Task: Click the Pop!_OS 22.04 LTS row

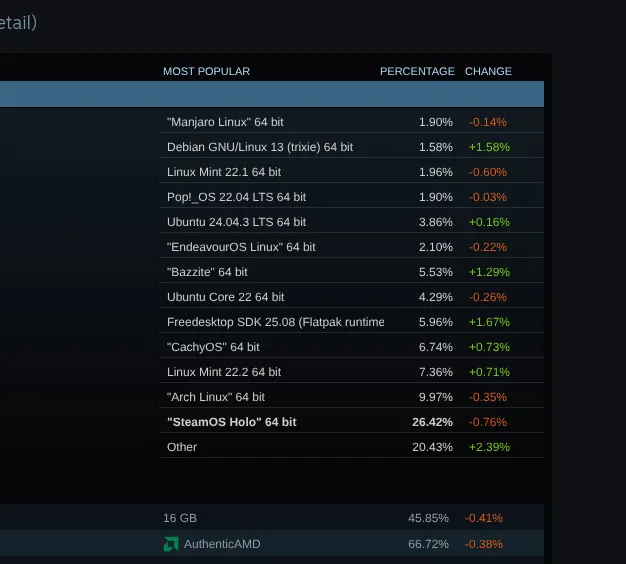Action: [236, 197]
